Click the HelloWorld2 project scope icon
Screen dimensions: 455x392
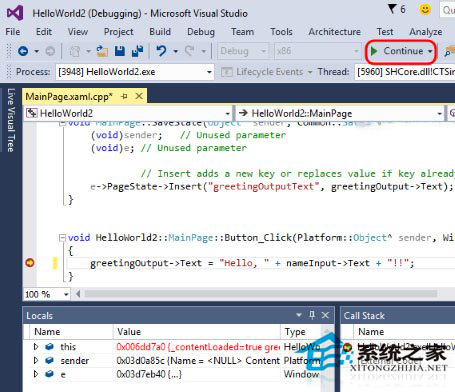coord(32,113)
